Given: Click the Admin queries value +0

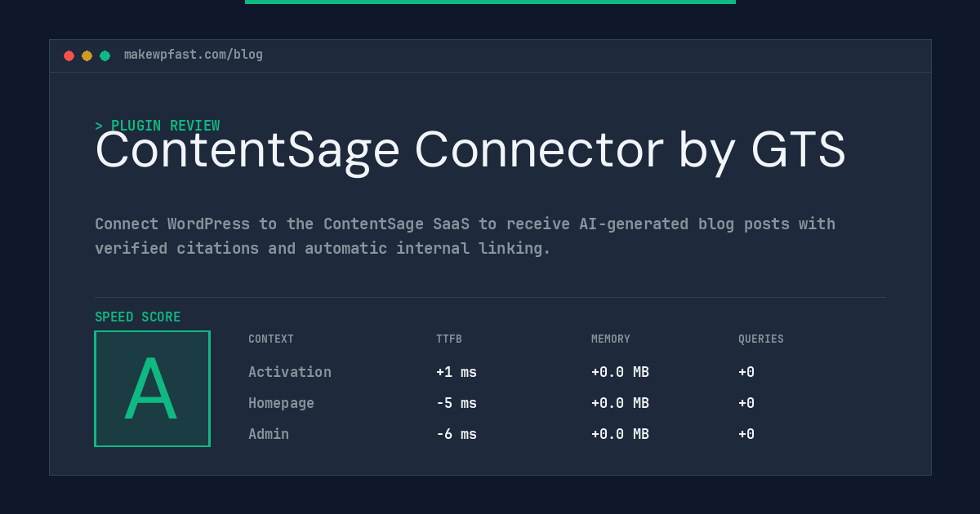Looking at the screenshot, I should tap(746, 434).
